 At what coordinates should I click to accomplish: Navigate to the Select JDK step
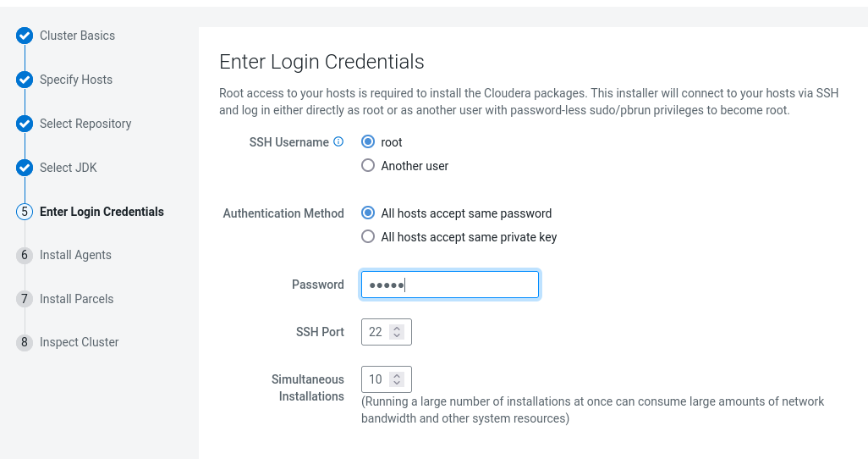point(69,168)
